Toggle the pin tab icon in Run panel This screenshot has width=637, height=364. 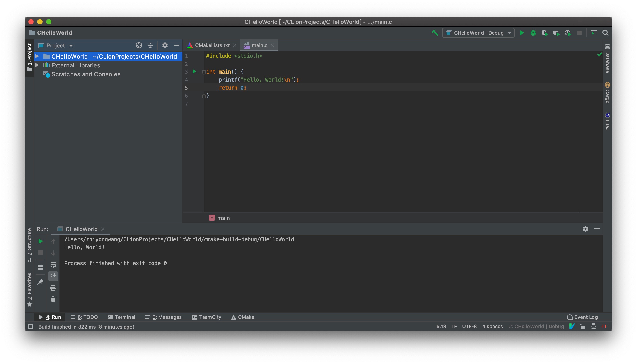click(40, 282)
